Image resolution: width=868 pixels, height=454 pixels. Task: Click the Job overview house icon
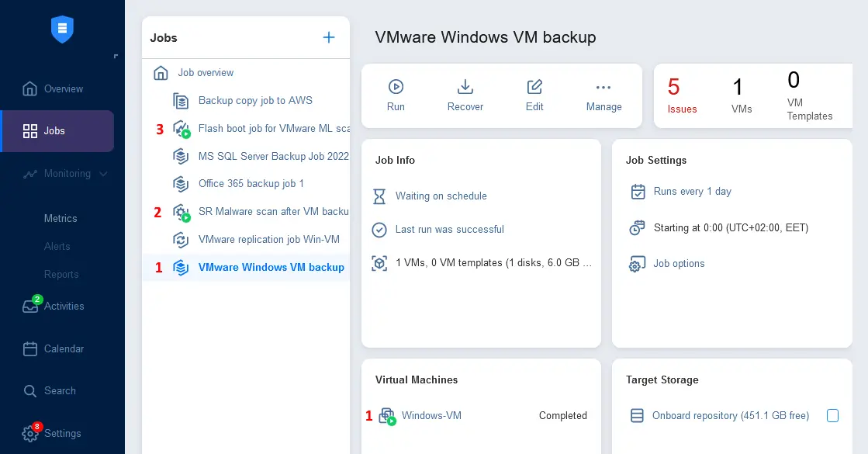coord(161,72)
